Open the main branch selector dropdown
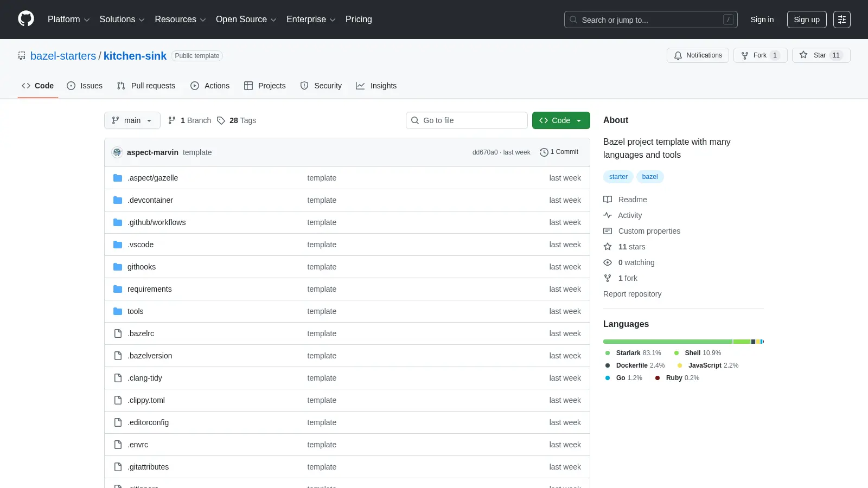This screenshot has width=868, height=488. 132,120
